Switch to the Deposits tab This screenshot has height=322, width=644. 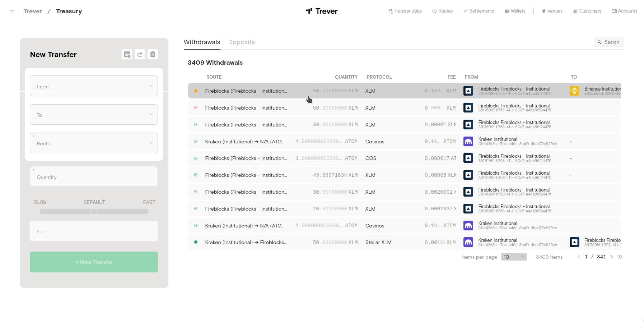[241, 42]
